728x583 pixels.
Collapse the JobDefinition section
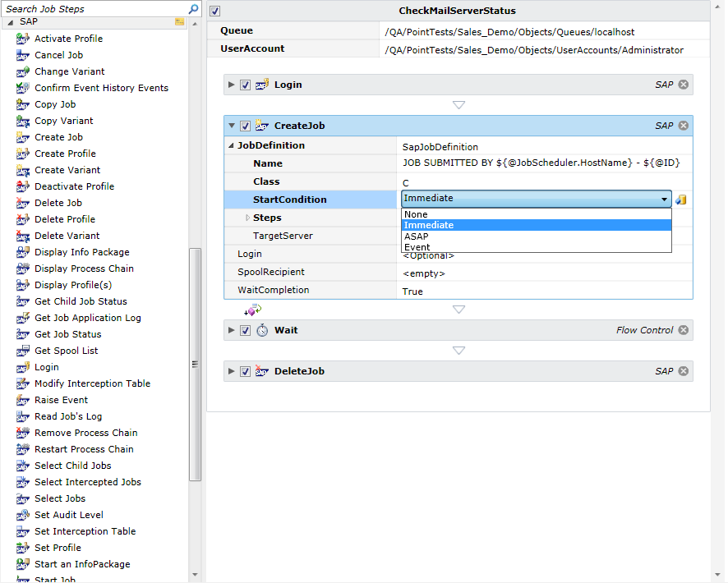point(229,145)
